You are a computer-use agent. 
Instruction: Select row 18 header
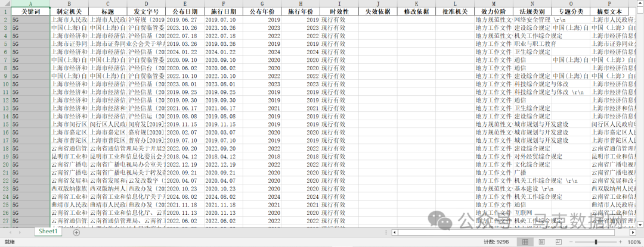coord(5,148)
